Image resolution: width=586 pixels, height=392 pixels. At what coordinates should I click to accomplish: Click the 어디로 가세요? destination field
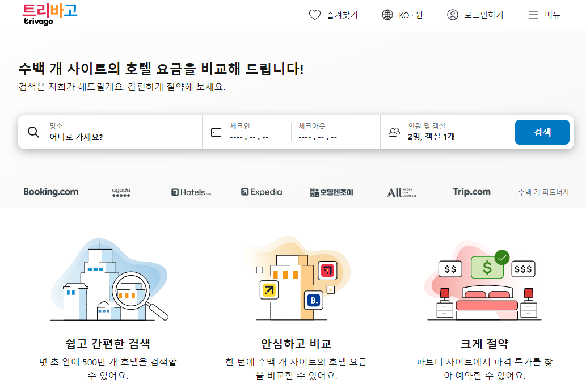110,132
